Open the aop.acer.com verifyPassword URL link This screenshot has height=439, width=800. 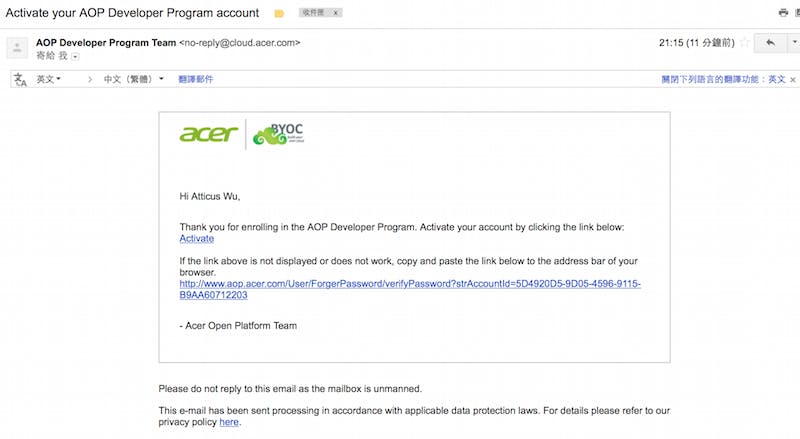tap(410, 289)
